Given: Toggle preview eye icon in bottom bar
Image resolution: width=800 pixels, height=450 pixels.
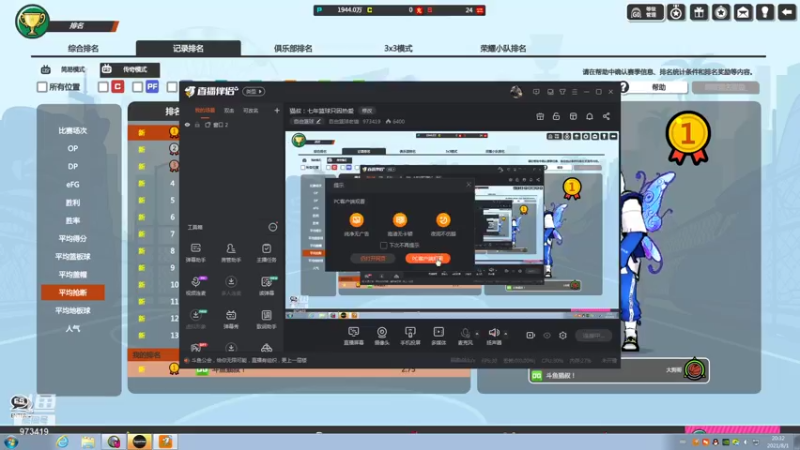Looking at the screenshot, I should (x=547, y=335).
